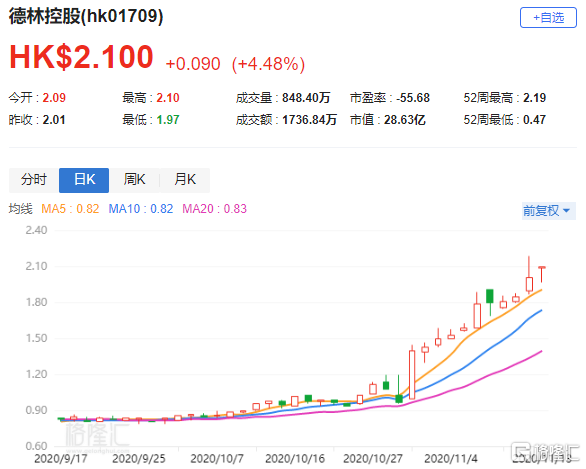Click the 2020/10/16 date axis label
Image resolution: width=586 pixels, height=469 pixels.
tap(295, 459)
